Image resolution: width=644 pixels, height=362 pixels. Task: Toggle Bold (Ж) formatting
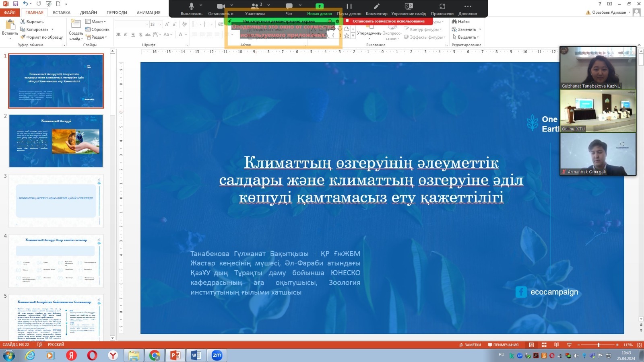pos(118,35)
